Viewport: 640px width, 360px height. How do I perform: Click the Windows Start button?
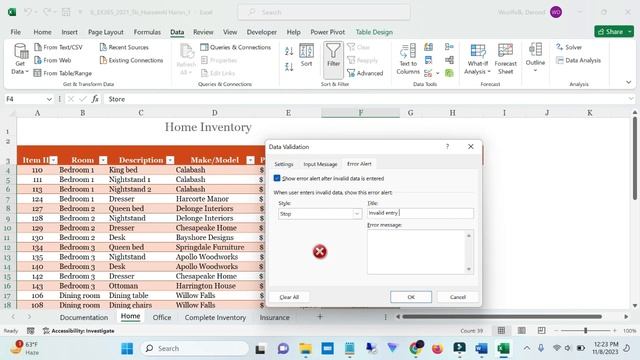point(127,349)
